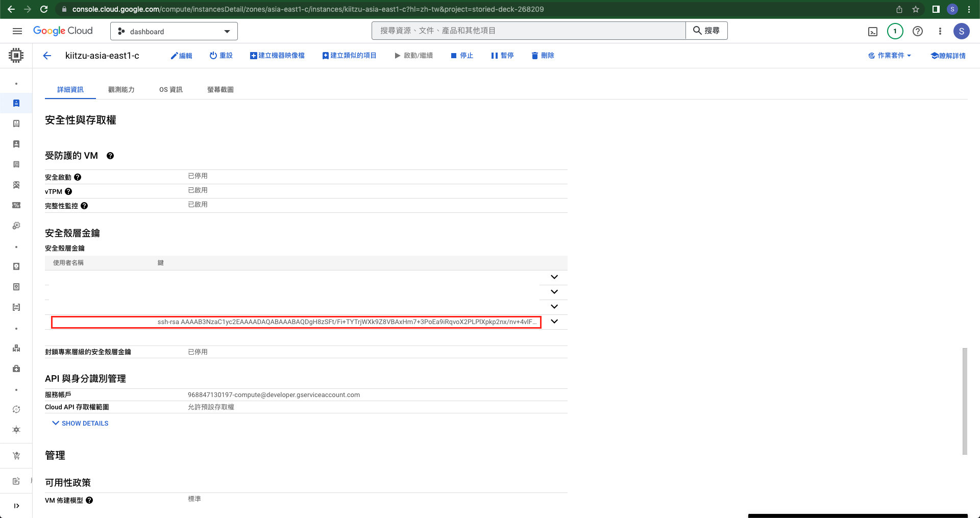Viewport: 980px width, 518px height.
Task: Expand the ssh-rsa AAAAB3 key row chevron
Action: [554, 322]
